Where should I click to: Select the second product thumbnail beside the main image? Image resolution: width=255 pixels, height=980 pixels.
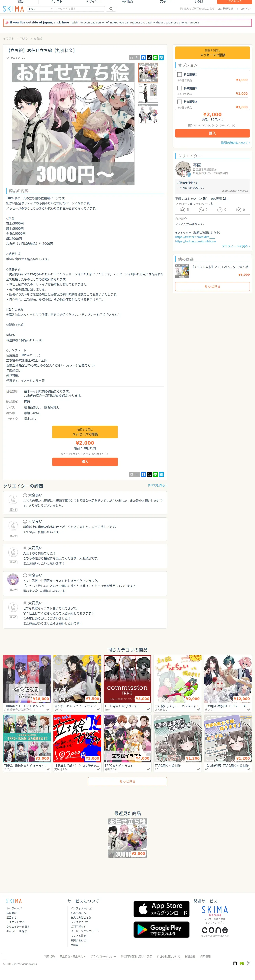(x=148, y=94)
